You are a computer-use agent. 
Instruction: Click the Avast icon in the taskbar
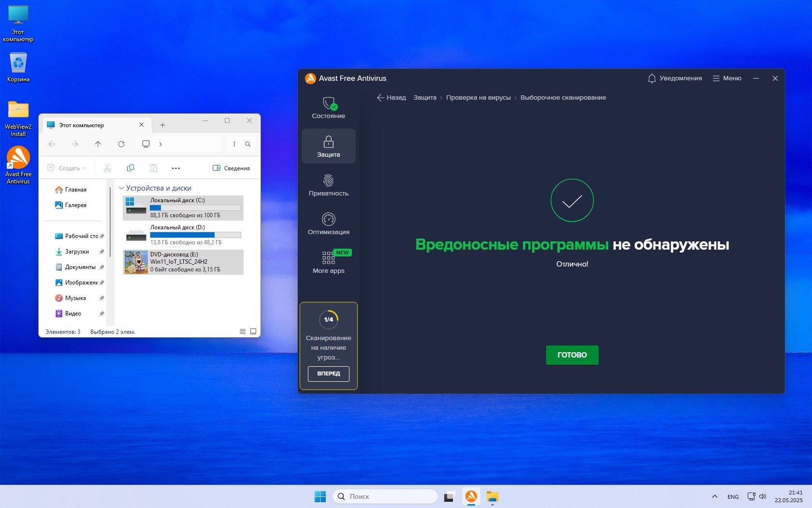(x=471, y=496)
